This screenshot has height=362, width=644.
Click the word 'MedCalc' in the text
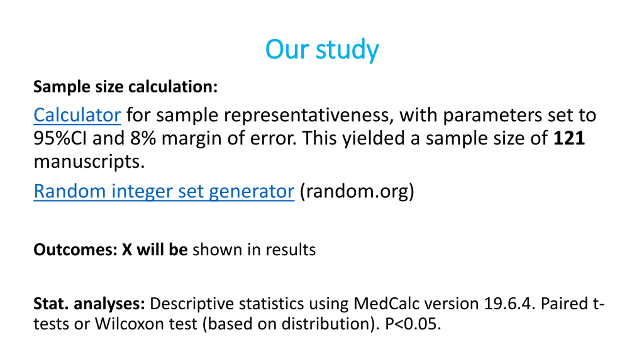386,304
